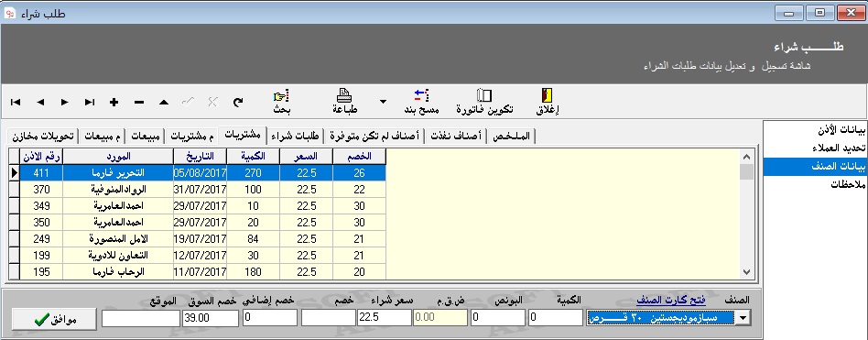Switch to تحويلات مخازن tab
The width and height of the screenshot is (868, 340).
43,136
